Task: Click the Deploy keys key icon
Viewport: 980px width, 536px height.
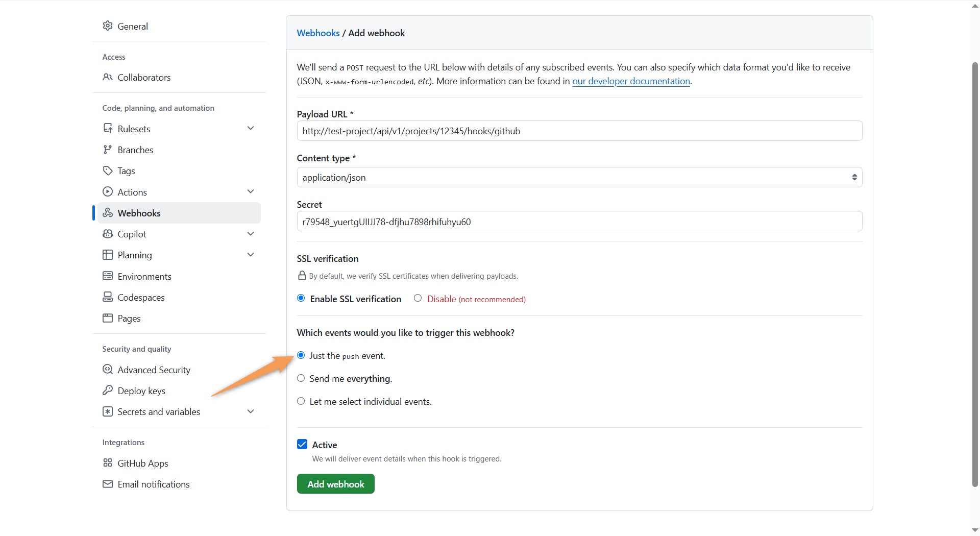Action: (107, 391)
